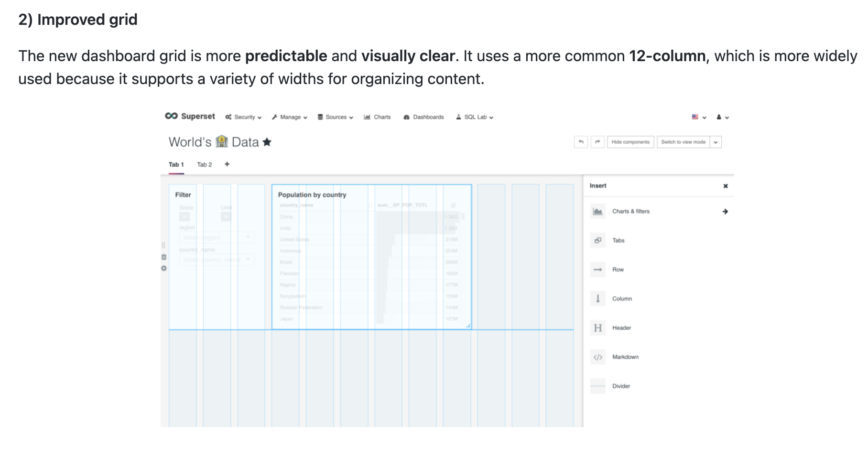Click the Dashboards gauge icon

click(x=407, y=117)
